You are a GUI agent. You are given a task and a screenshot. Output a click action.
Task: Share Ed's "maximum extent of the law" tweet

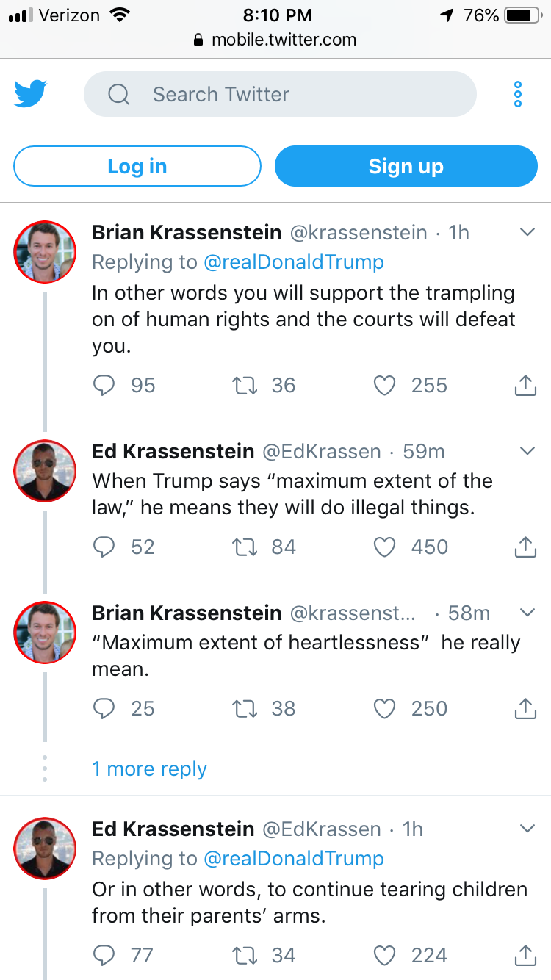525,547
